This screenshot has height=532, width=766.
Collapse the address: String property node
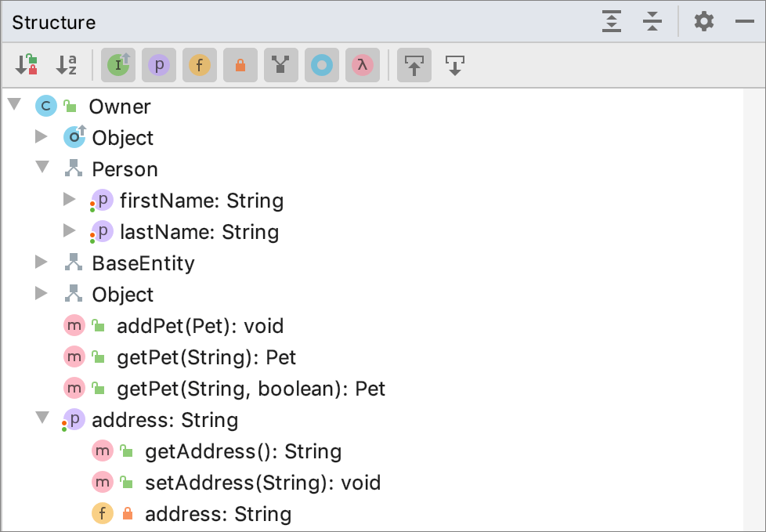43,419
